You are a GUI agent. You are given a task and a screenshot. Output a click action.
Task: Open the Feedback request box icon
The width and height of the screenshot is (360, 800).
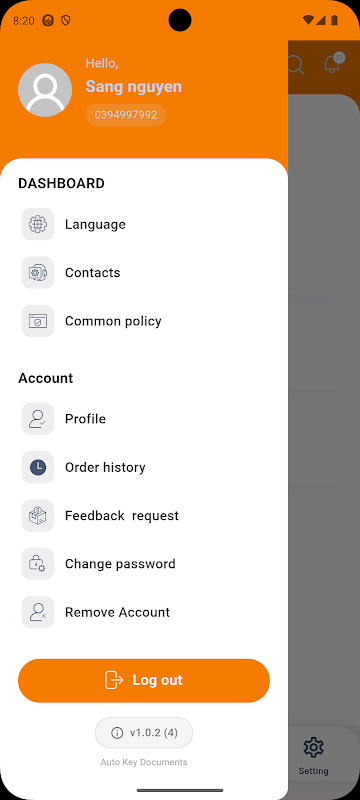click(x=38, y=515)
